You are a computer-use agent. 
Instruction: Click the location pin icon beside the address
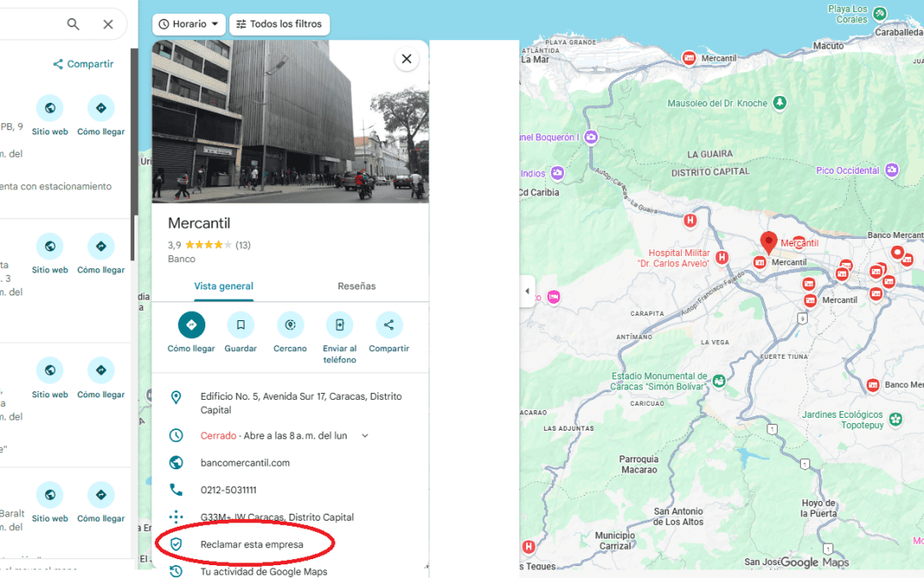[x=176, y=396]
